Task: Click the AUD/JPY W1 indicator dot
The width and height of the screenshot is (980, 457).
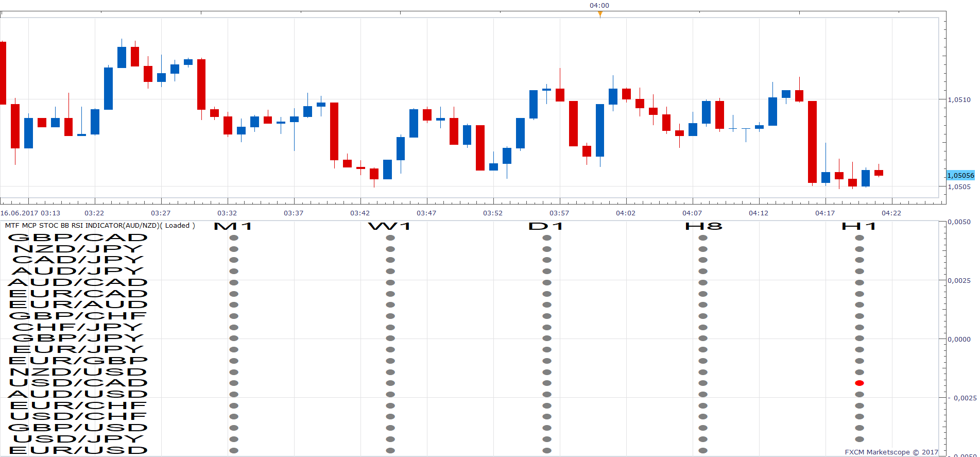Action: (x=390, y=272)
